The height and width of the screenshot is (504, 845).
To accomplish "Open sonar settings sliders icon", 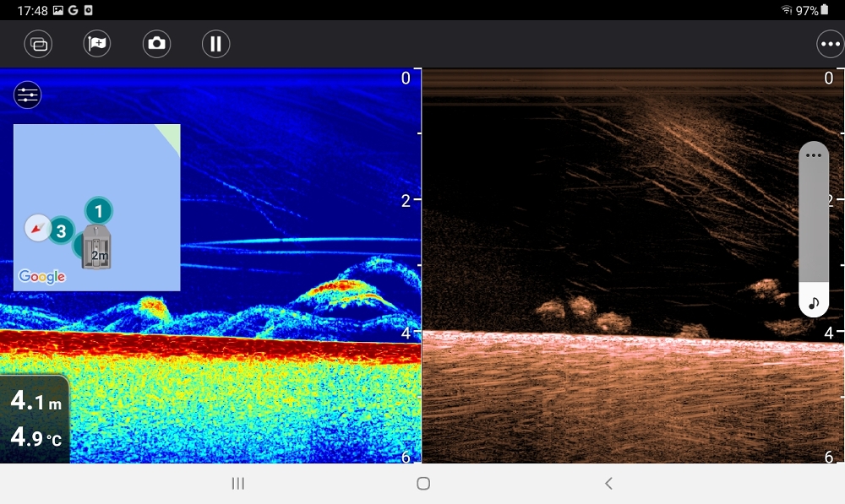I will pos(28,95).
